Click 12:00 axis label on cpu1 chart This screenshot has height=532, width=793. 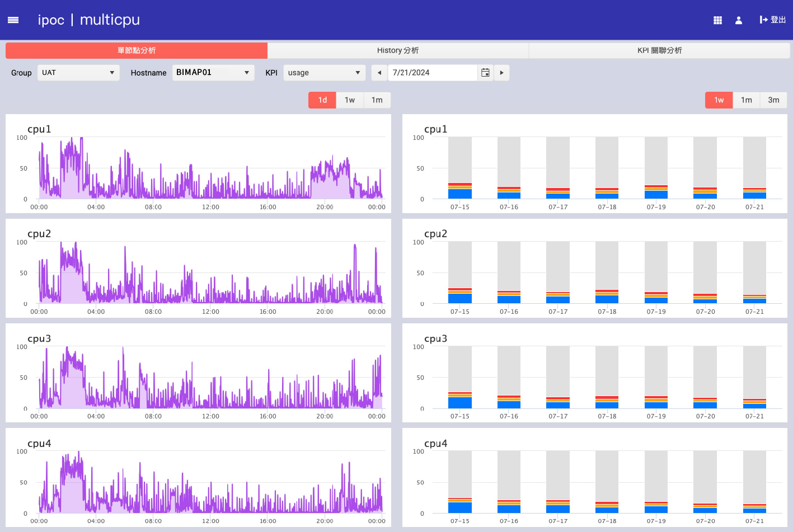(x=210, y=207)
